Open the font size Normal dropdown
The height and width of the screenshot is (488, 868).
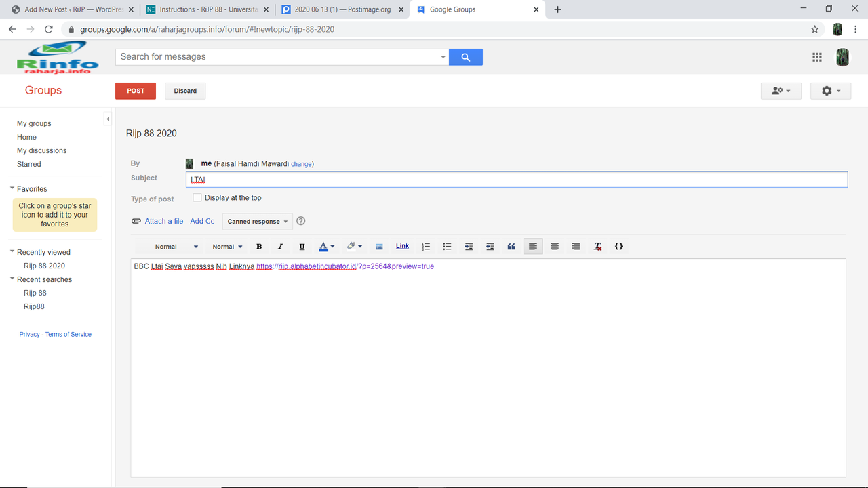pyautogui.click(x=227, y=247)
